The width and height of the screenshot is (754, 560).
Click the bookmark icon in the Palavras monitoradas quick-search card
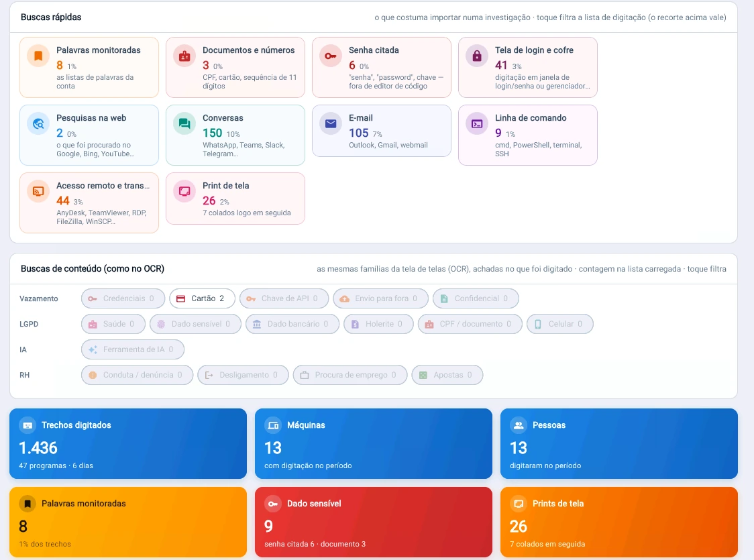tap(38, 56)
